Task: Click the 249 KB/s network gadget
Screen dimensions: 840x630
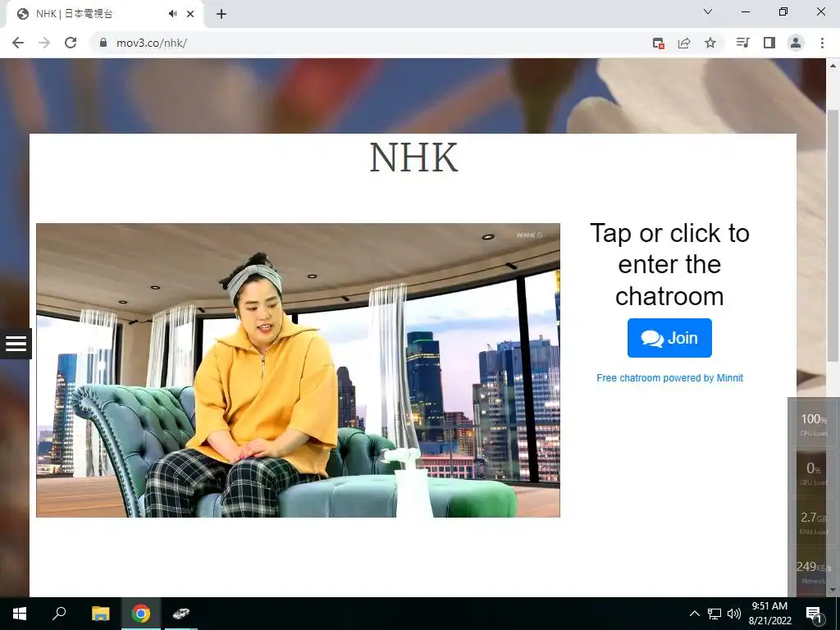Action: [813, 571]
